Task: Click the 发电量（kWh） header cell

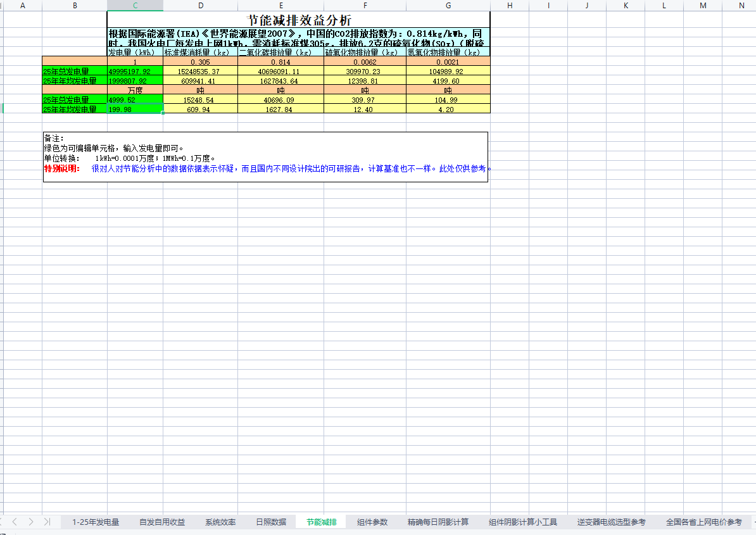Action: click(135, 51)
